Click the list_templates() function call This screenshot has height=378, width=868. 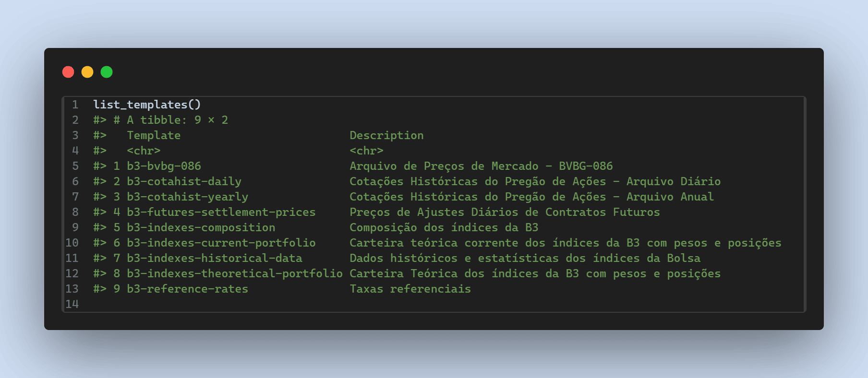(147, 105)
